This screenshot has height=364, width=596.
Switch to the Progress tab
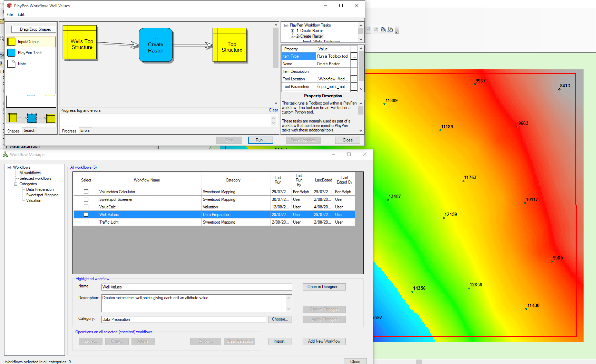[69, 131]
